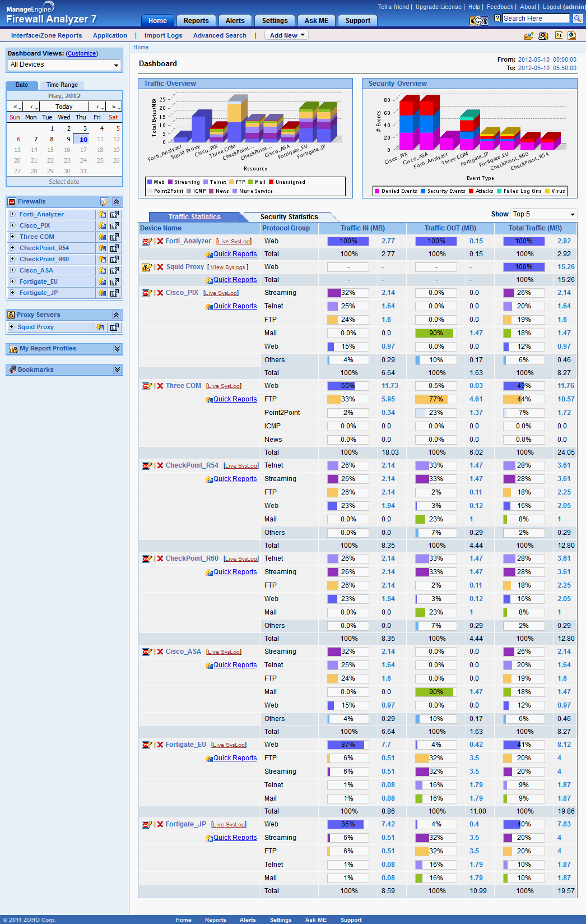Open quick reports icon for Forti_Analyzer in sidebar
The height and width of the screenshot is (924, 586).
point(102,214)
